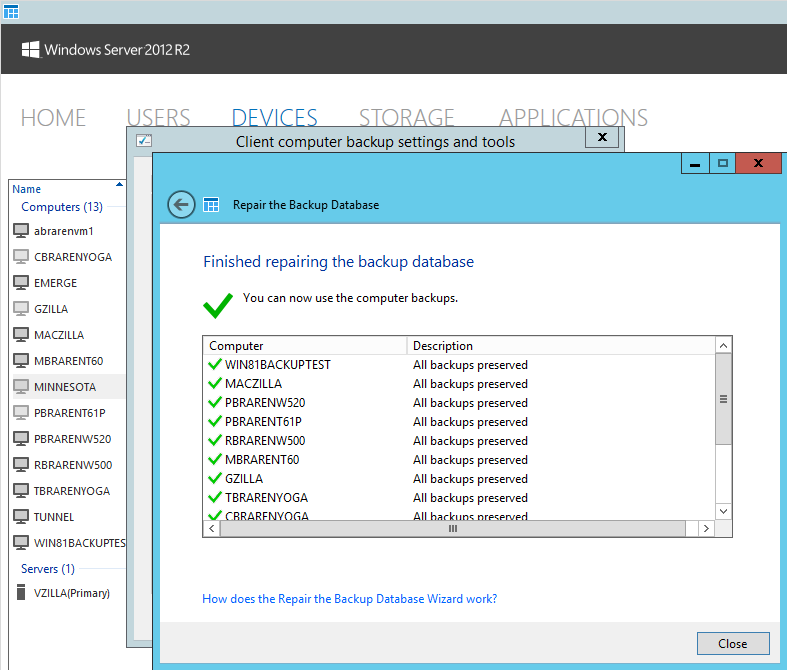787x670 pixels.
Task: Select TBRARENYOGA computer icon in device list
Action: coord(21,491)
